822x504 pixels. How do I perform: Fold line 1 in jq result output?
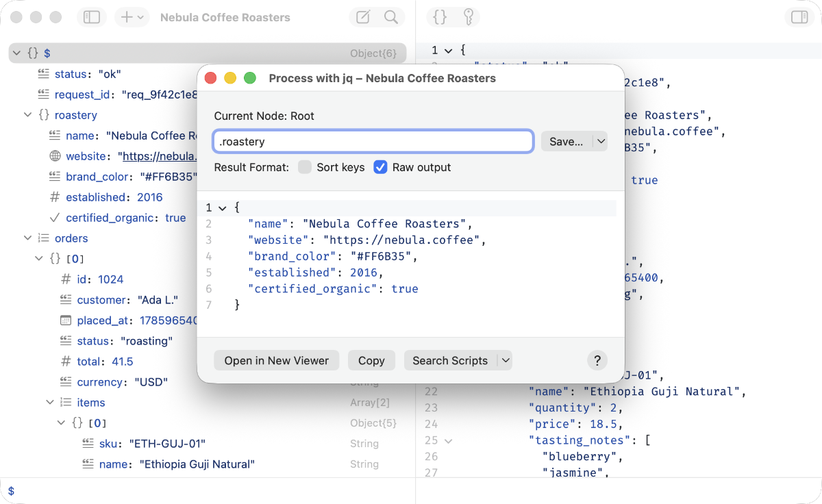coord(222,207)
